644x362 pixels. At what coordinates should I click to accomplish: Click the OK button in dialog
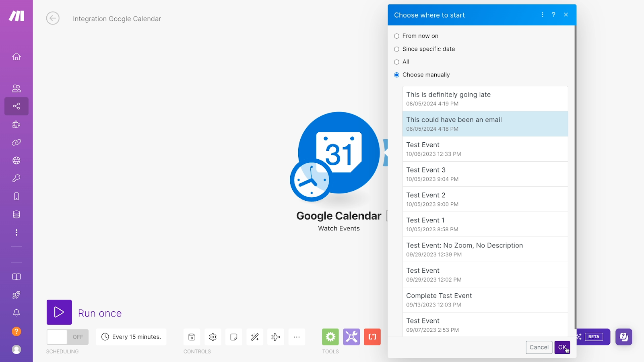(x=562, y=348)
